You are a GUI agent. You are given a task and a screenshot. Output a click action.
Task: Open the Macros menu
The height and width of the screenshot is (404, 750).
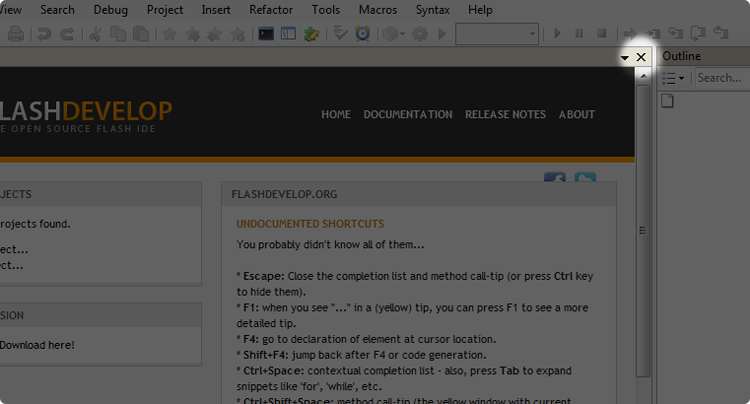pos(378,10)
